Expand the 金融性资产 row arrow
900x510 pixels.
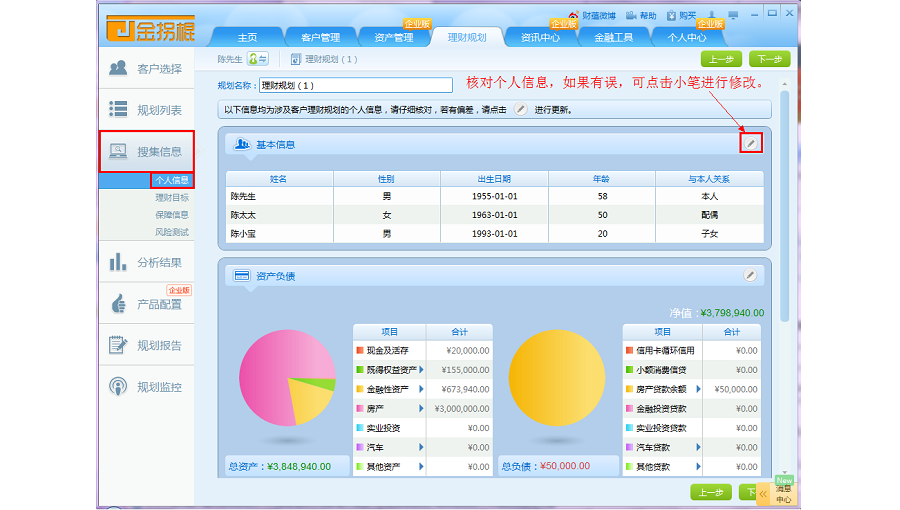point(421,389)
